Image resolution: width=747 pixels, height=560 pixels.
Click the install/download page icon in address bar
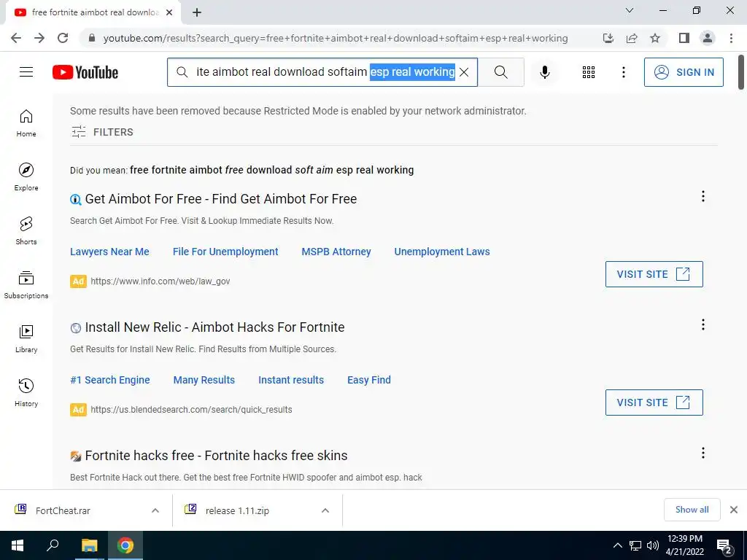[608, 38]
